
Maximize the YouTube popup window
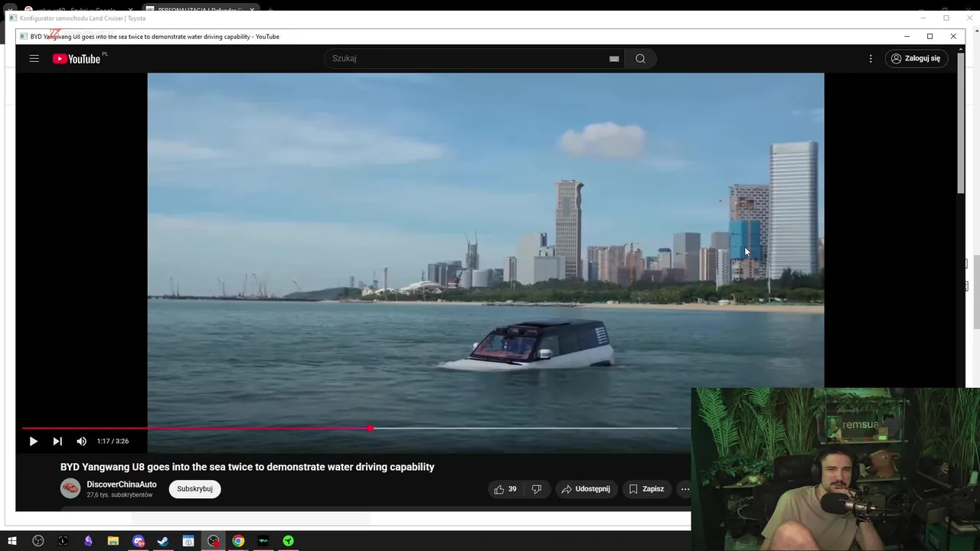[x=929, y=36]
